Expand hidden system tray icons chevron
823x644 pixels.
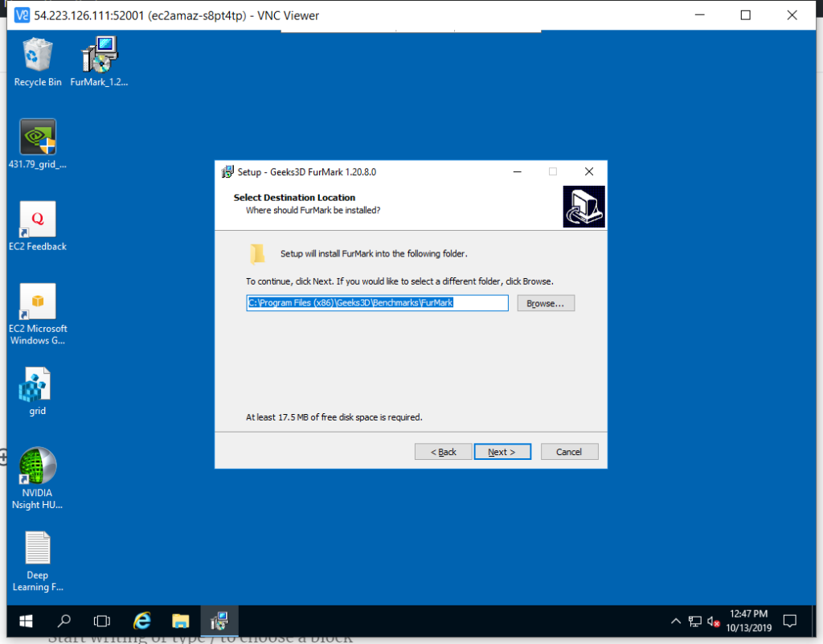676,621
